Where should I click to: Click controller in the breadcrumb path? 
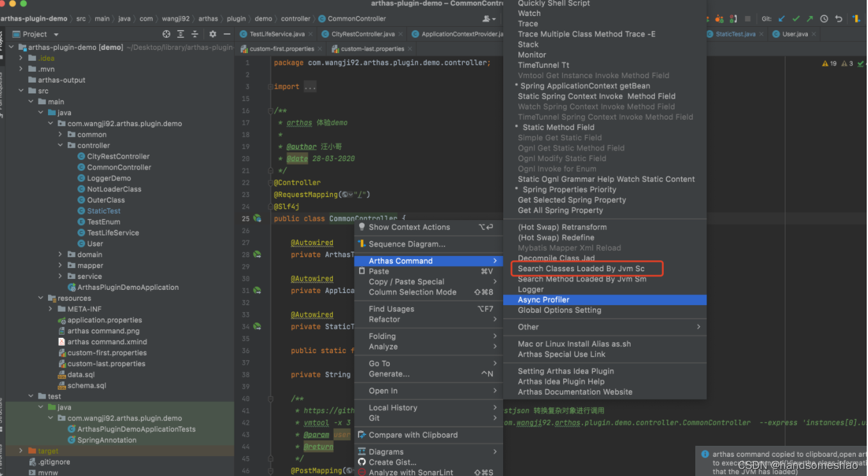(295, 19)
